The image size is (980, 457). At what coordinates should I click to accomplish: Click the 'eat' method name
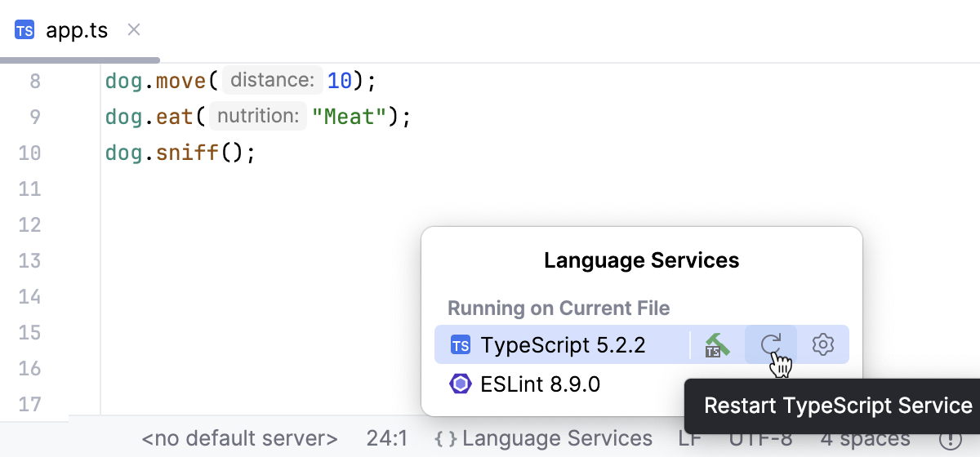[x=175, y=117]
